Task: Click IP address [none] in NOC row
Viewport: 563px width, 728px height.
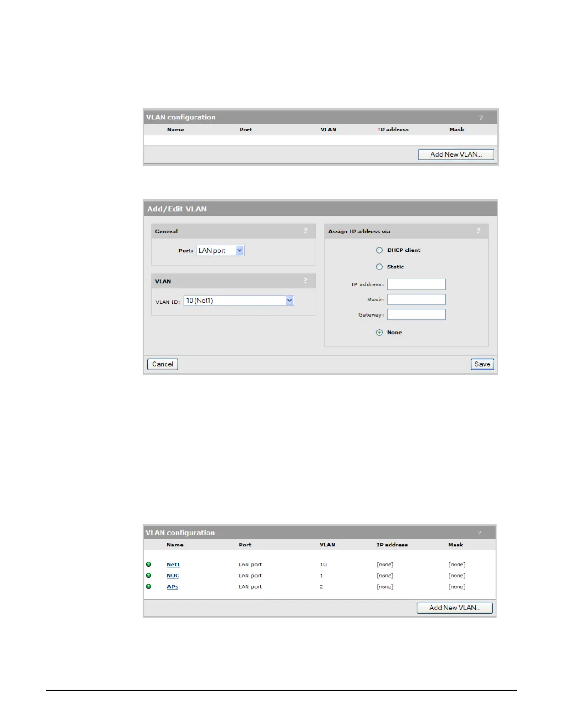Action: [x=385, y=575]
